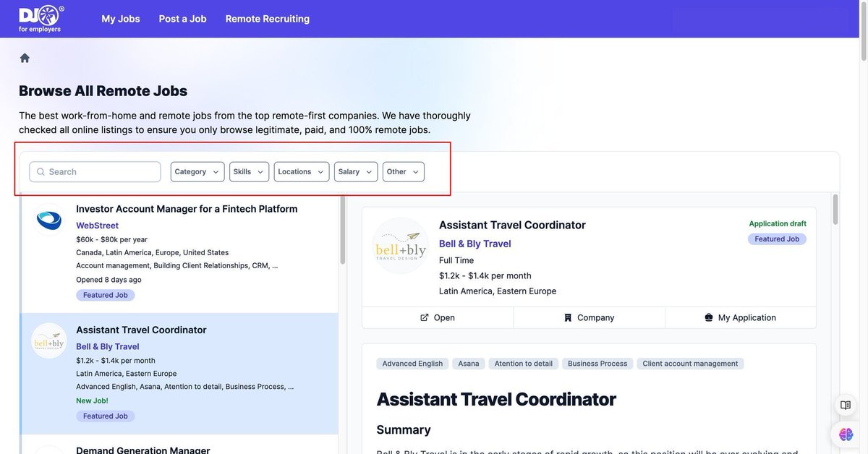The image size is (868, 454).
Task: Click the Advanced English skill tag
Action: pos(412,364)
